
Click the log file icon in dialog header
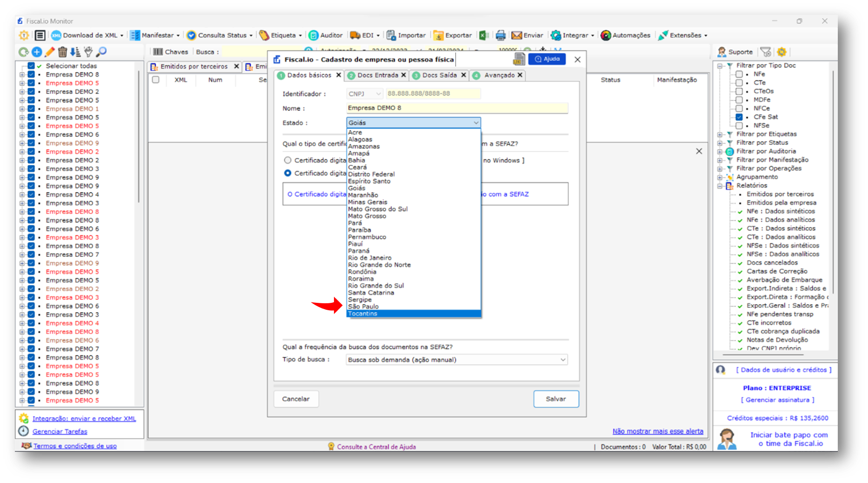click(x=519, y=59)
